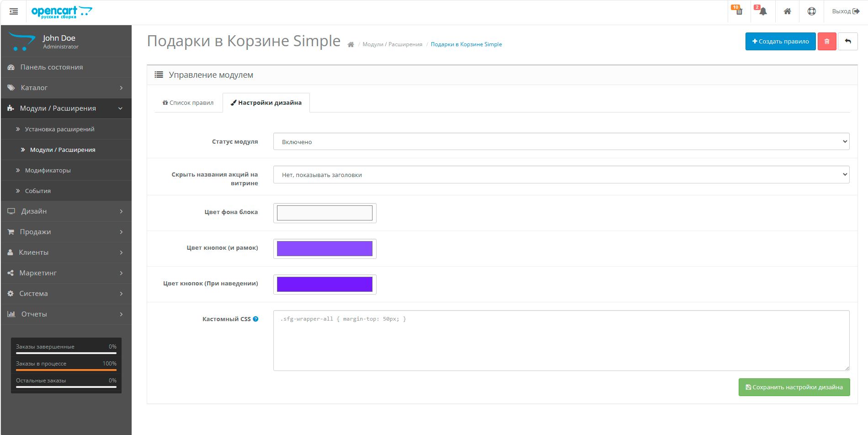
Task: Click the breadcrumb home icon
Action: tap(351, 45)
